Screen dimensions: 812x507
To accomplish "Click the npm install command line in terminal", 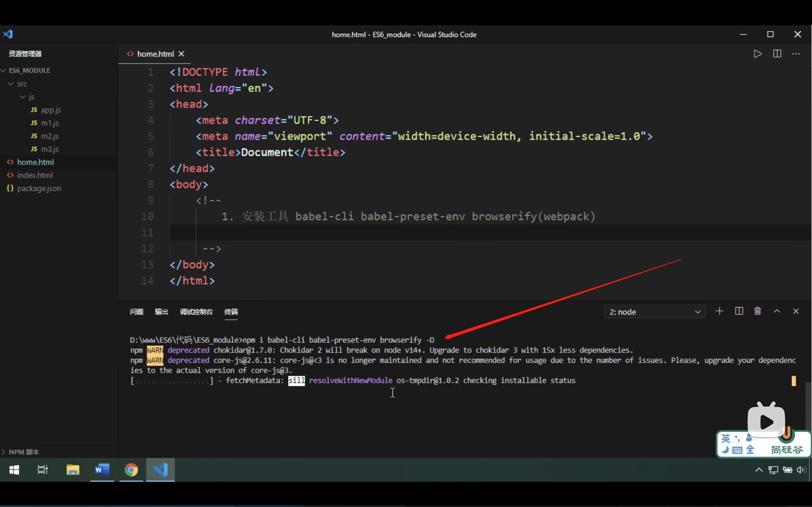I will tap(282, 340).
